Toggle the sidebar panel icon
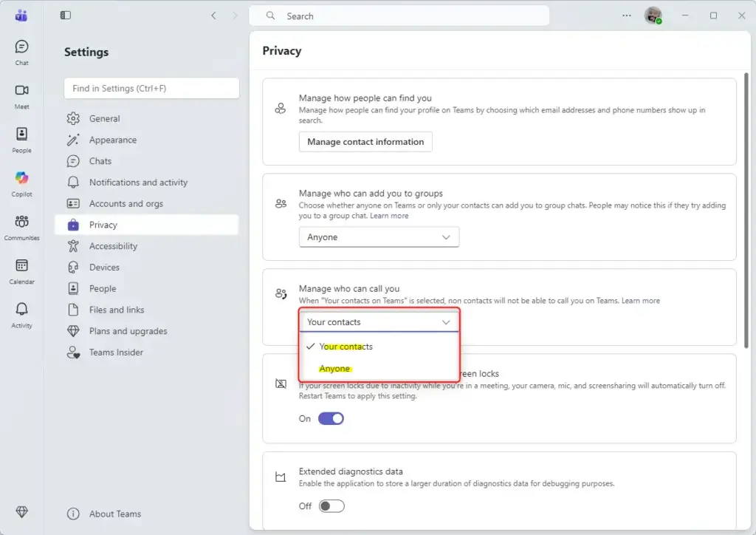This screenshot has width=756, height=535. pos(66,16)
